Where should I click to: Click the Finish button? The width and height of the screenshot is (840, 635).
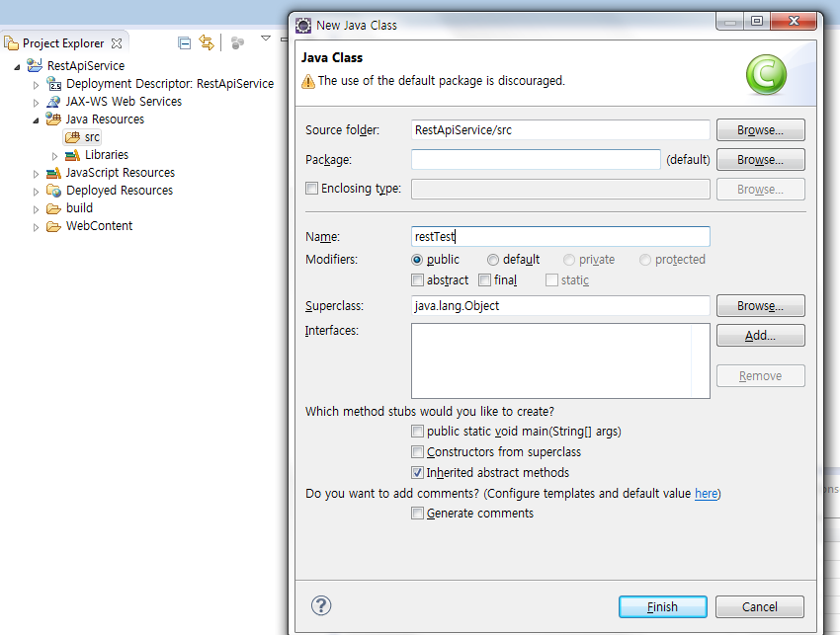pyautogui.click(x=662, y=606)
